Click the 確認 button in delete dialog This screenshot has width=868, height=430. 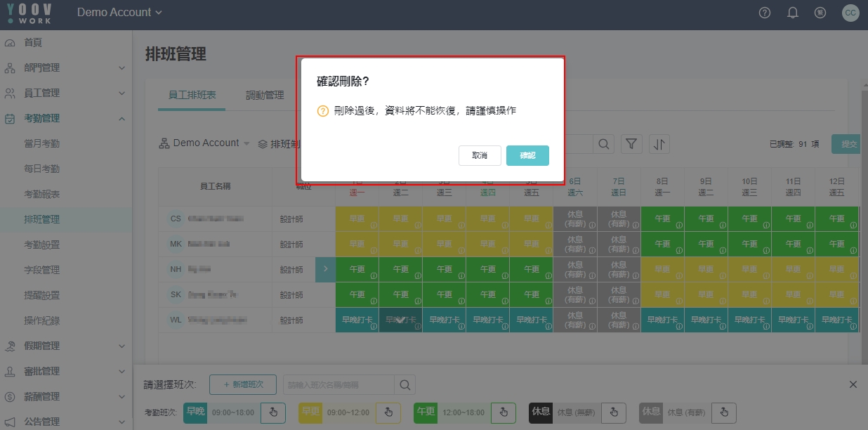click(527, 155)
